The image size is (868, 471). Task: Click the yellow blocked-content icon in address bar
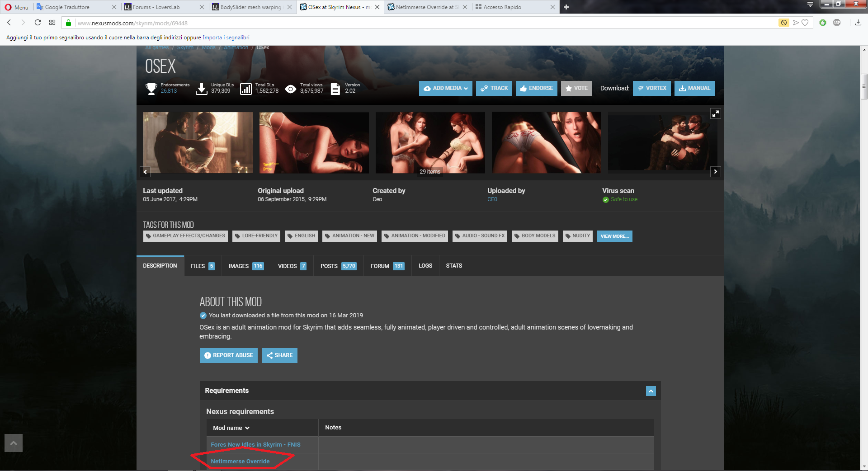click(x=784, y=23)
